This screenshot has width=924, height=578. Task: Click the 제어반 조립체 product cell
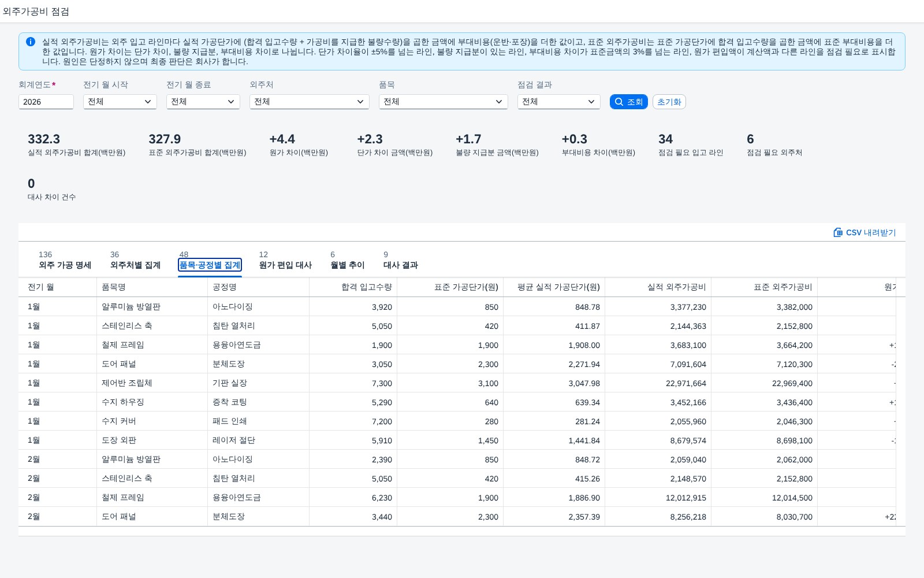pyautogui.click(x=152, y=383)
